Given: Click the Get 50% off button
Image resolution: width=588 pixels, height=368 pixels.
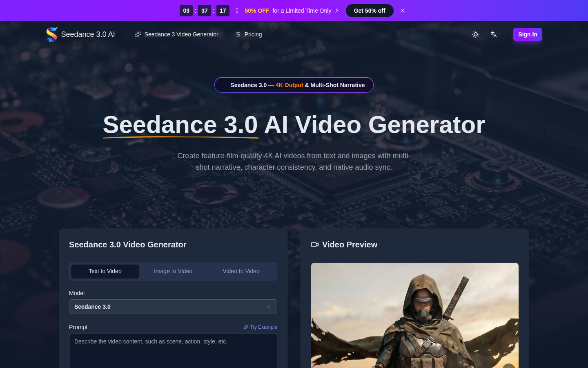Looking at the screenshot, I should pyautogui.click(x=370, y=11).
